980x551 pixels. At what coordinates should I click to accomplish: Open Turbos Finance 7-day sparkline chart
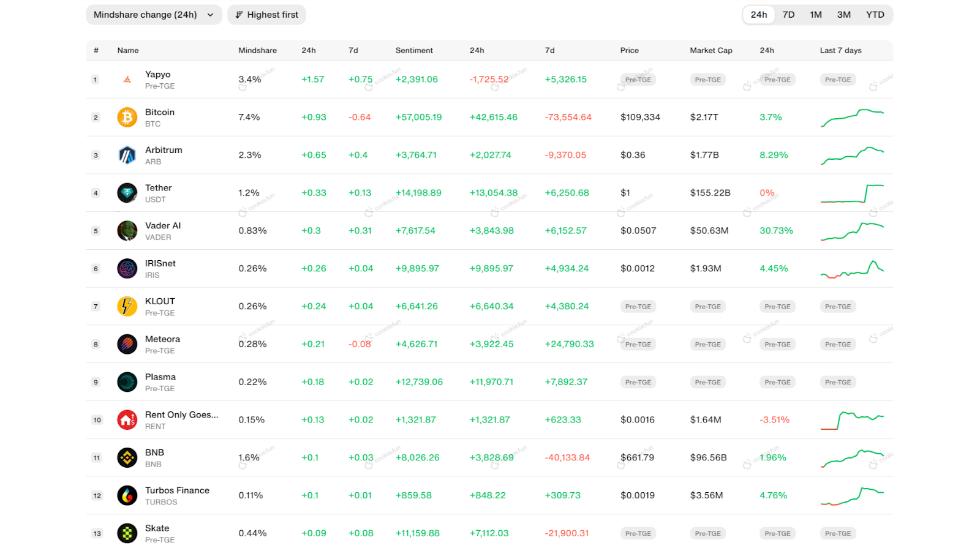[852, 496]
